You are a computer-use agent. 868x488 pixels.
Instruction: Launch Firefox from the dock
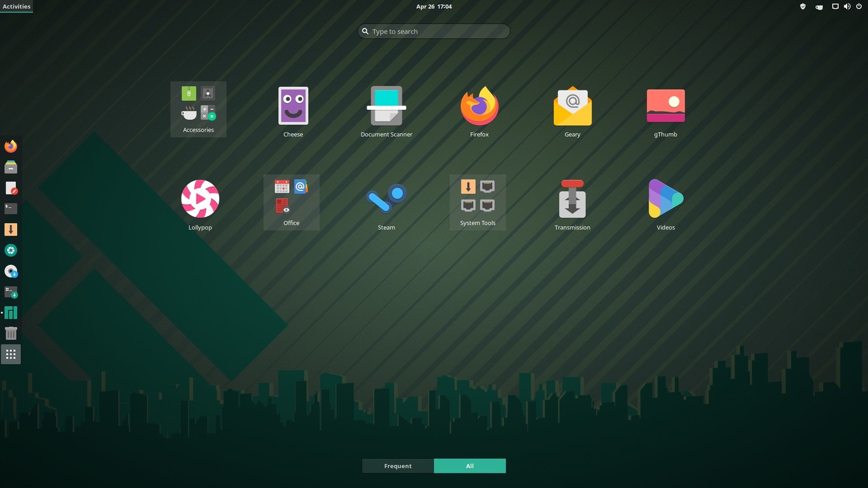(x=11, y=146)
